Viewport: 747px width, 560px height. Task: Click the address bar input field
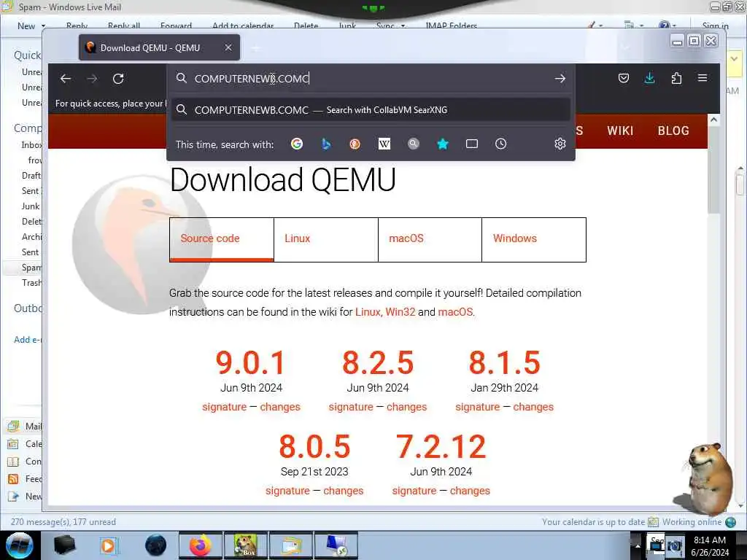click(x=371, y=79)
